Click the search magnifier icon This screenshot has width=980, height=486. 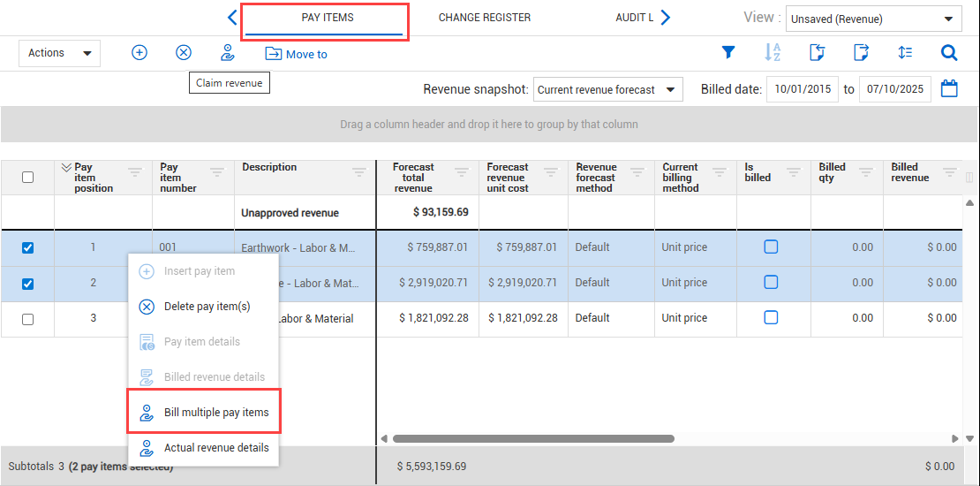click(x=949, y=53)
